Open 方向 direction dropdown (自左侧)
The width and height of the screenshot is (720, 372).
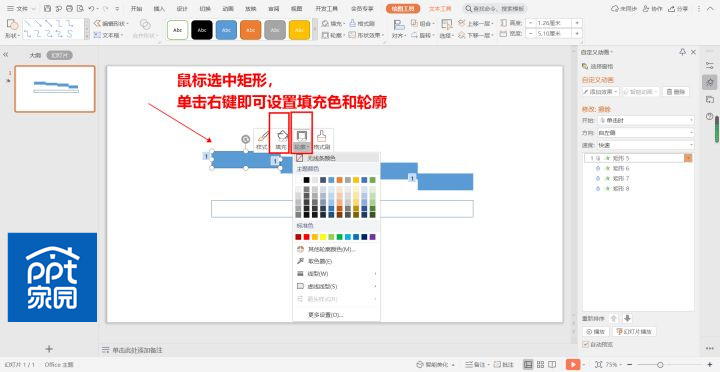(646, 133)
